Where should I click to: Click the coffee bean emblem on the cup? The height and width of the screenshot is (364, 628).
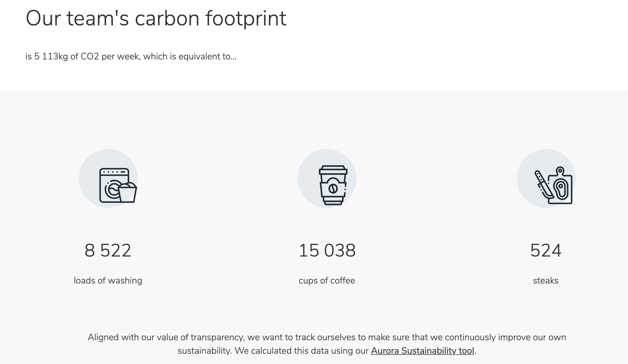click(333, 188)
